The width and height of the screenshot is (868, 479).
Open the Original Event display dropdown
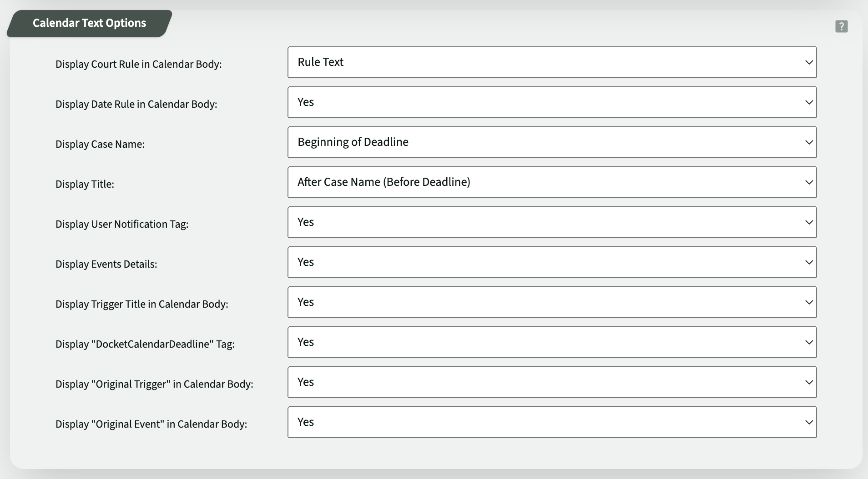[x=552, y=422]
